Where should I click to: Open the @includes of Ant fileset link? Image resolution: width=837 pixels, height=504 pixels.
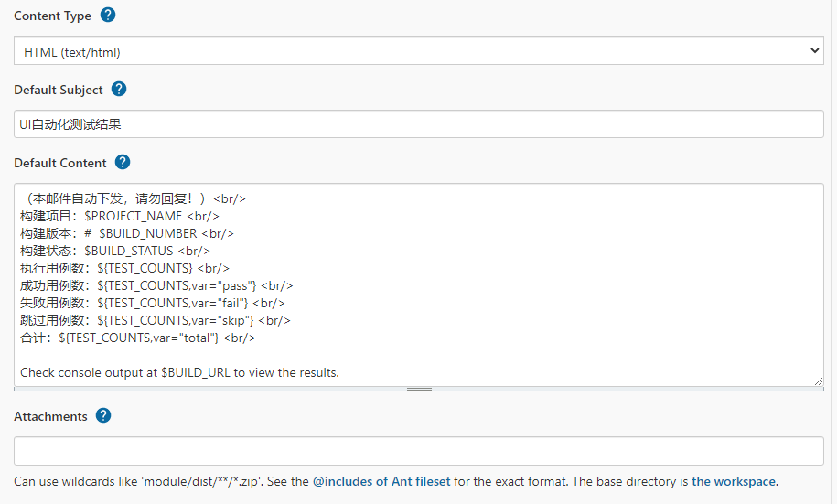click(381, 481)
